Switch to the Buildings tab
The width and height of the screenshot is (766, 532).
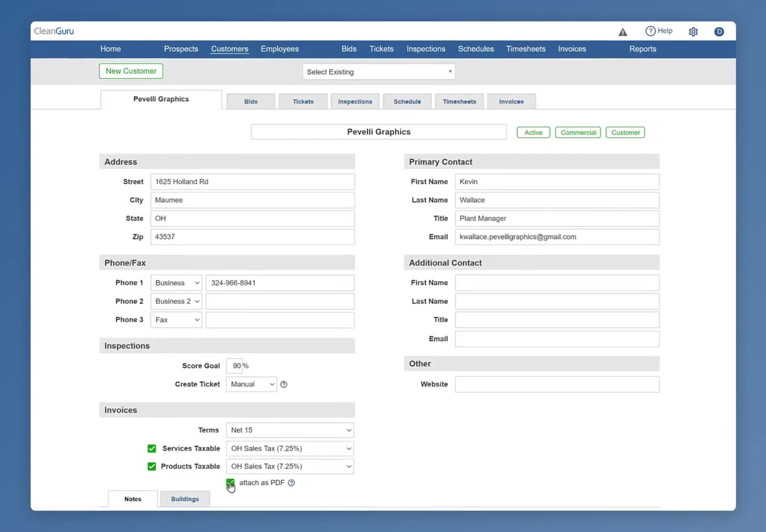point(185,499)
